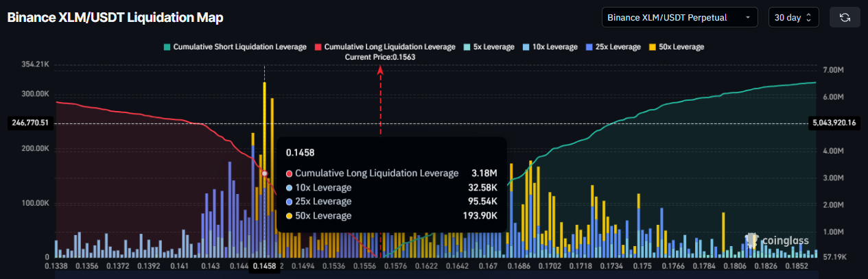
Task: Click the Current Price:0.1563 label
Action: [x=381, y=58]
